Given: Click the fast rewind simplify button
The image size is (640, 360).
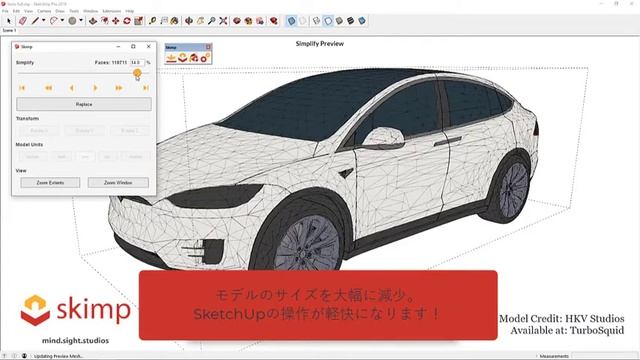Looking at the screenshot, I should click(x=48, y=88).
